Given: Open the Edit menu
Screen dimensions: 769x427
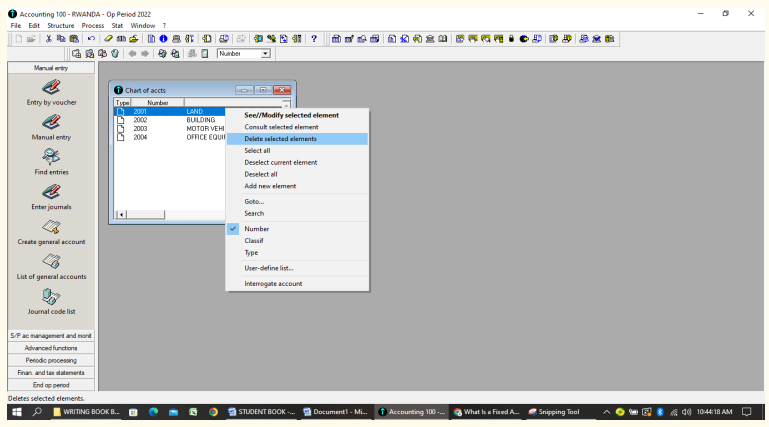Looking at the screenshot, I should pos(34,25).
